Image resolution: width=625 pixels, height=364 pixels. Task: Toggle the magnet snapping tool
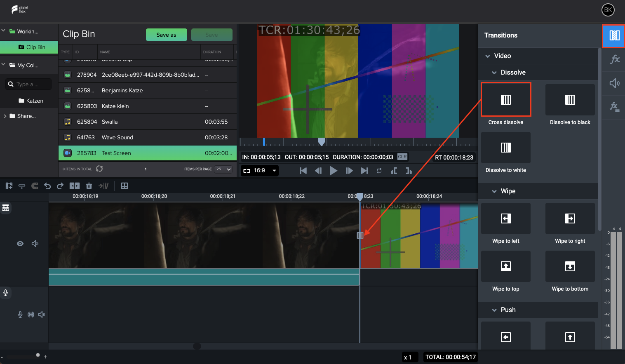pos(35,186)
